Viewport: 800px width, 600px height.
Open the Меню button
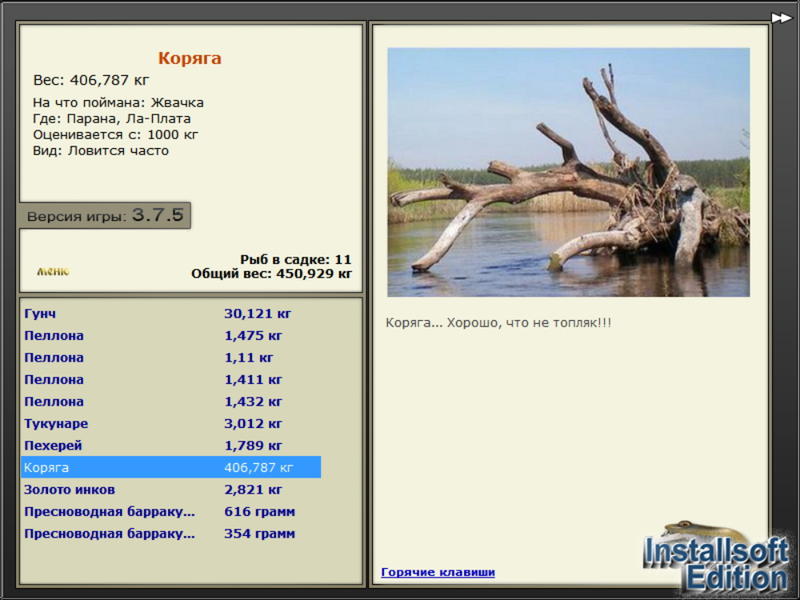click(53, 271)
